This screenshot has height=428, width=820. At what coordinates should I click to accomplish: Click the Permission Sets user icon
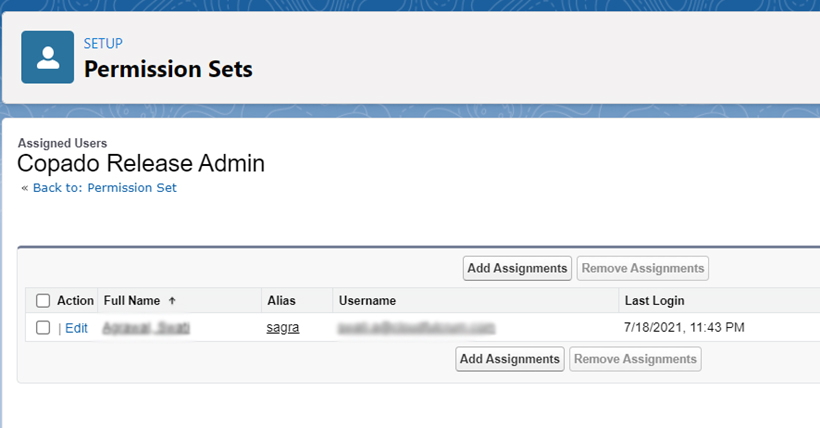[48, 57]
